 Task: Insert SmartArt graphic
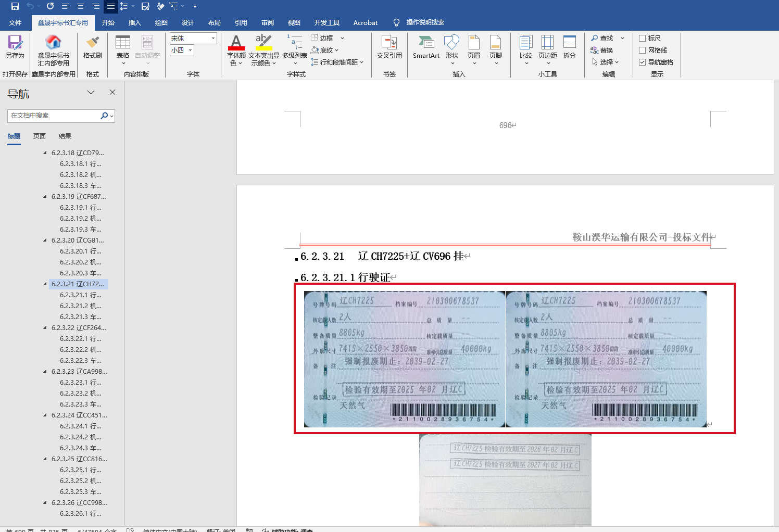click(x=426, y=47)
